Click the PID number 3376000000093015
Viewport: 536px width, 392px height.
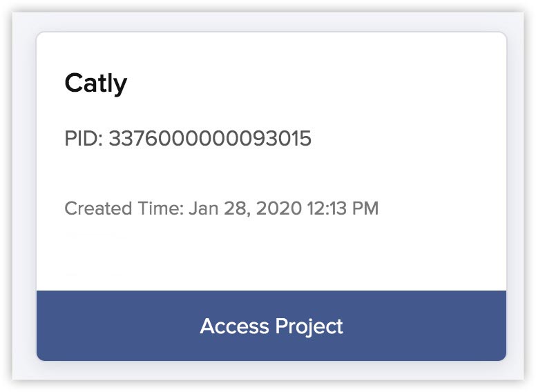210,139
